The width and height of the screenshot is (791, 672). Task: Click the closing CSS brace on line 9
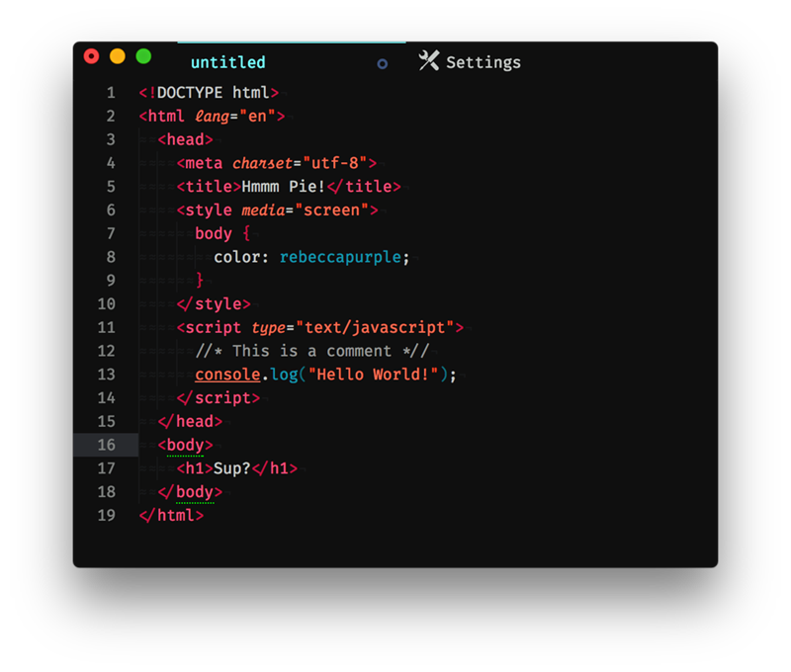(200, 281)
